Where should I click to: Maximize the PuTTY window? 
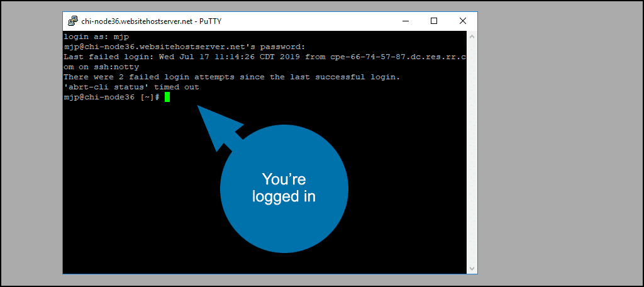click(x=434, y=21)
